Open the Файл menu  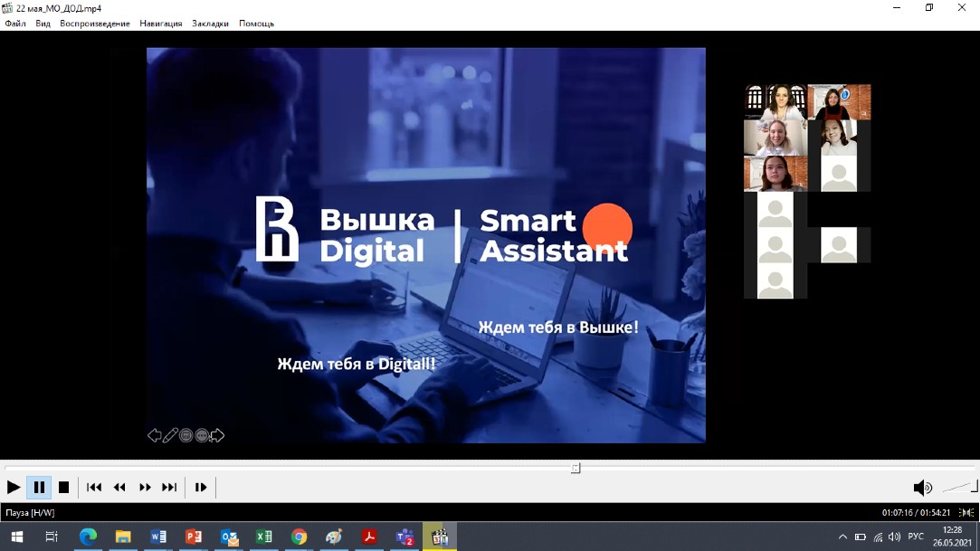pos(15,24)
